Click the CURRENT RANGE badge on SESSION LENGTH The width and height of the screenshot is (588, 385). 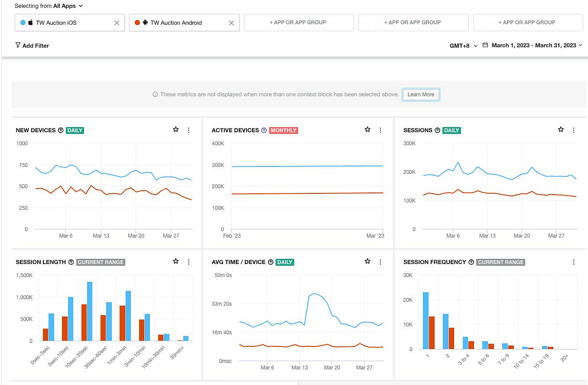[x=101, y=262]
